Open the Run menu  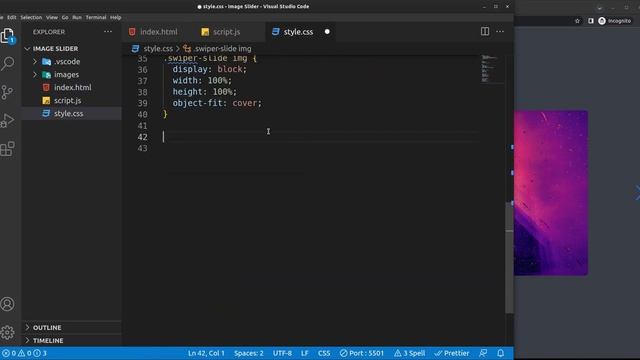point(77,17)
